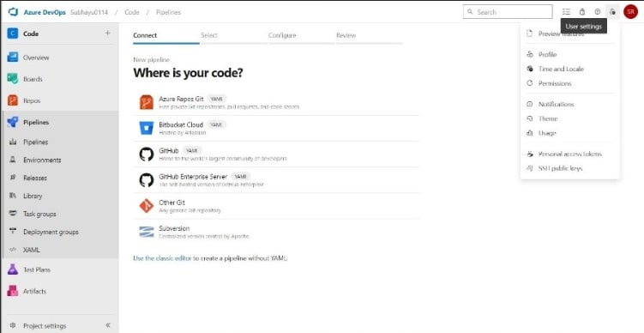
Task: Open the SR user avatar menu
Action: point(630,12)
